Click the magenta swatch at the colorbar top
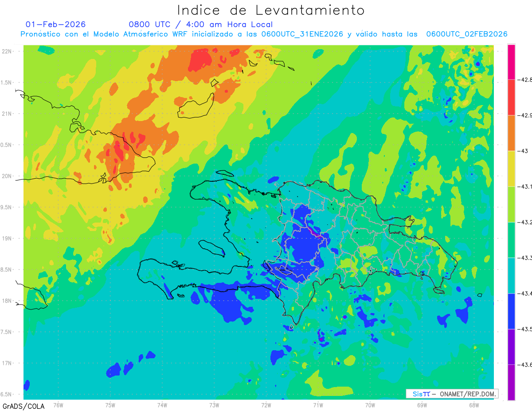This screenshot has width=532, height=411. pos(511,62)
